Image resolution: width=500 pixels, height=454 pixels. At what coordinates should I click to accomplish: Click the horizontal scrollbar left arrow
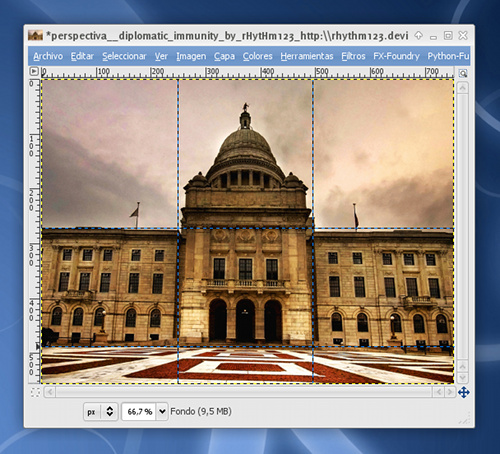tap(50, 392)
